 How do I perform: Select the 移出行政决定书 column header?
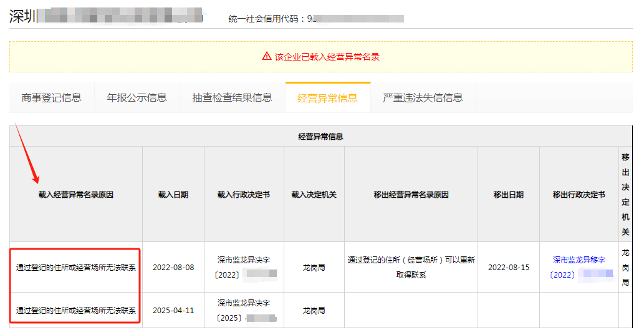579,195
